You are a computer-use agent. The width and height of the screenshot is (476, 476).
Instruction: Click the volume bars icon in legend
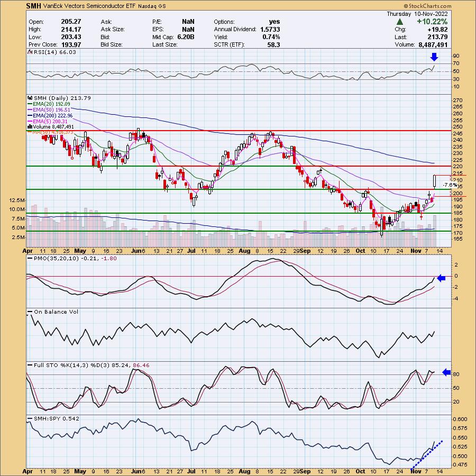point(30,126)
